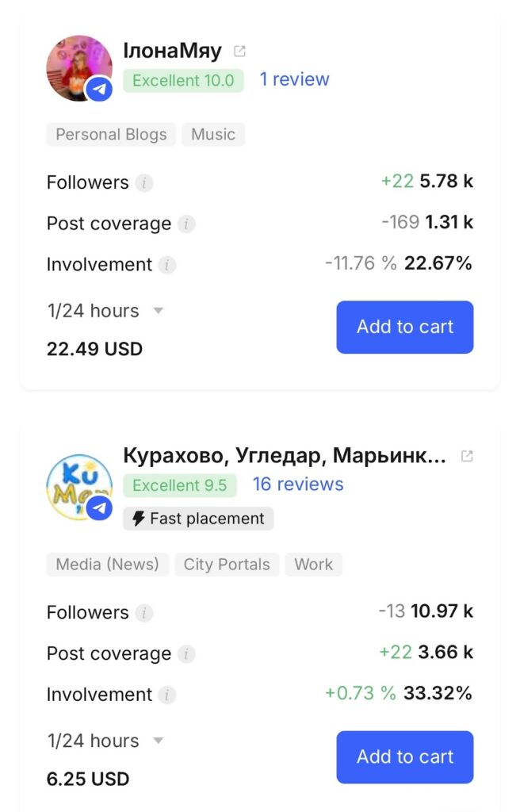Expand 1/24 hours dropdown above 6.25 USD
Viewport: 520px width, 812px height.
coord(158,741)
